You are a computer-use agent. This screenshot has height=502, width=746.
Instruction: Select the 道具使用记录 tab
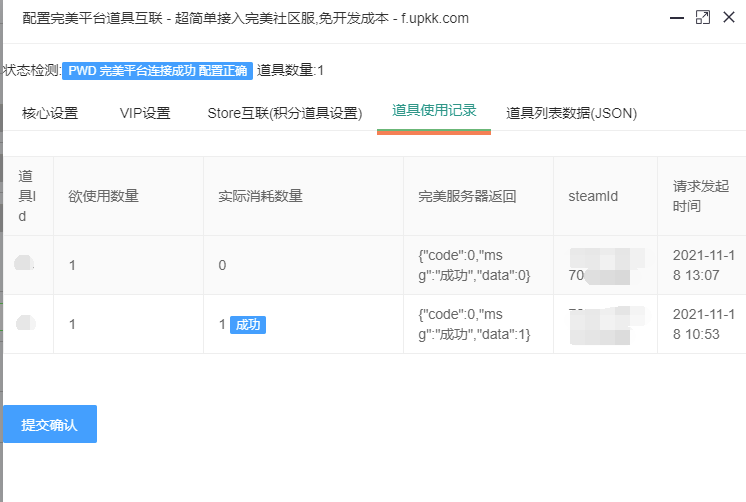tap(434, 111)
